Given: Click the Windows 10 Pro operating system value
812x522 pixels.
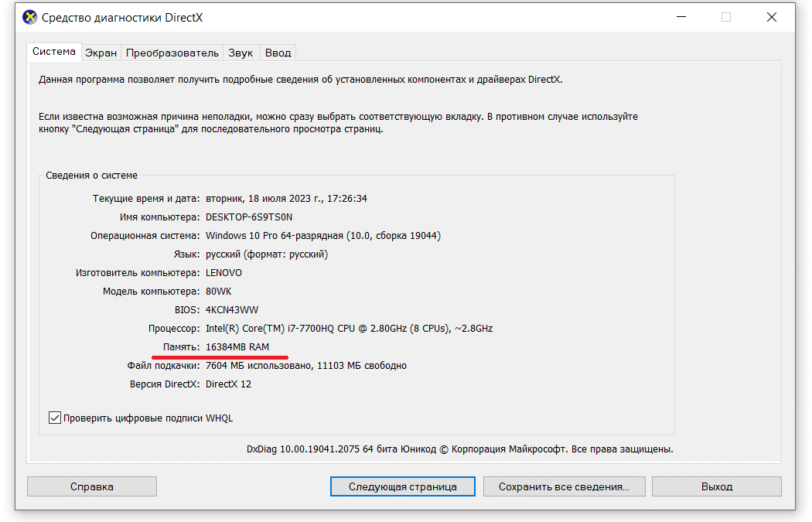Looking at the screenshot, I should coord(322,235).
